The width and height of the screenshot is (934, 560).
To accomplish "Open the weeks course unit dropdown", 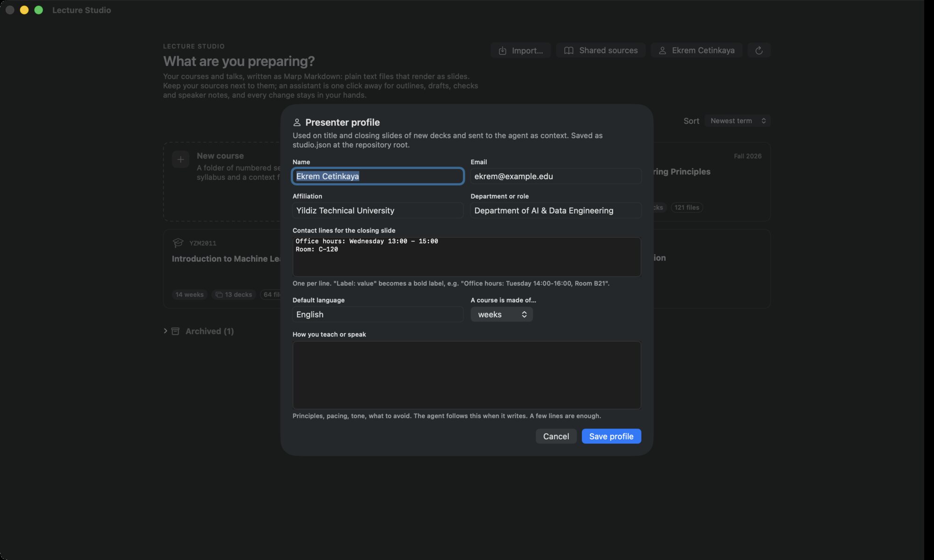I will coord(502,315).
